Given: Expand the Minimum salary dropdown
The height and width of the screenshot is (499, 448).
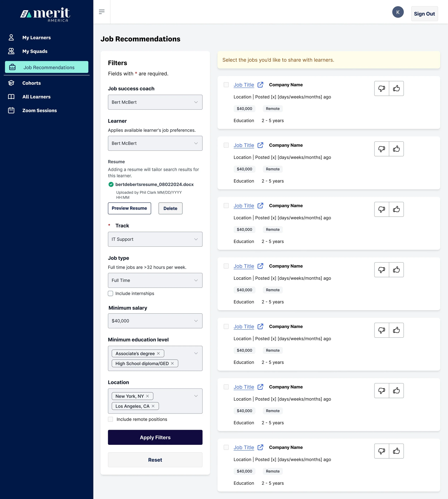Looking at the screenshot, I should pyautogui.click(x=155, y=321).
